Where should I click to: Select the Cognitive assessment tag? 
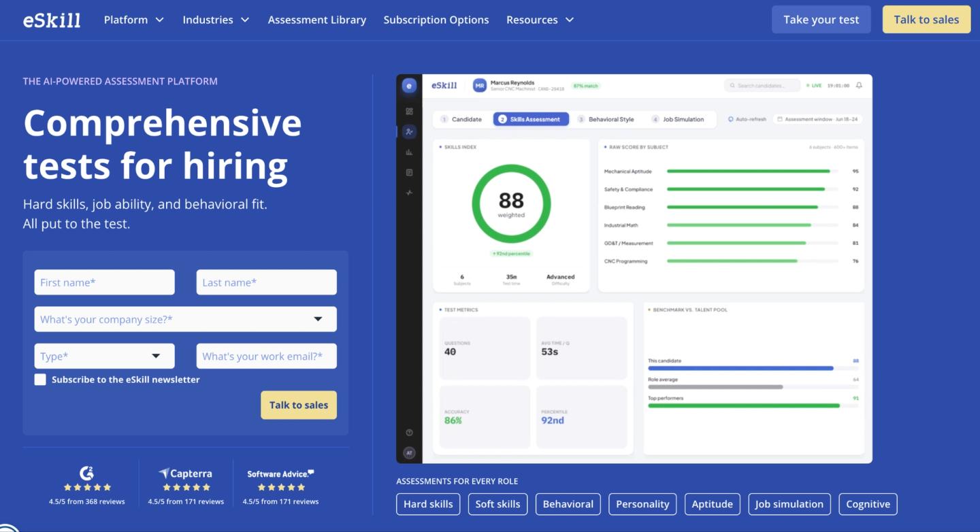click(868, 504)
